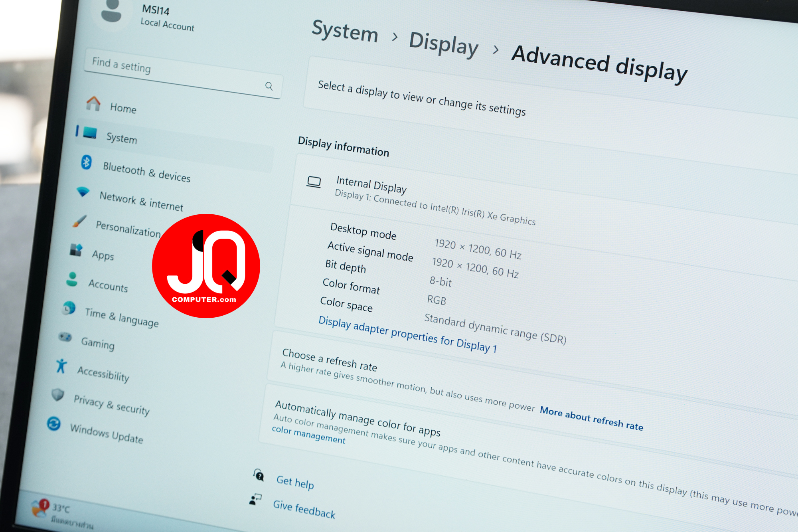Click the Get help icon

(x=259, y=475)
